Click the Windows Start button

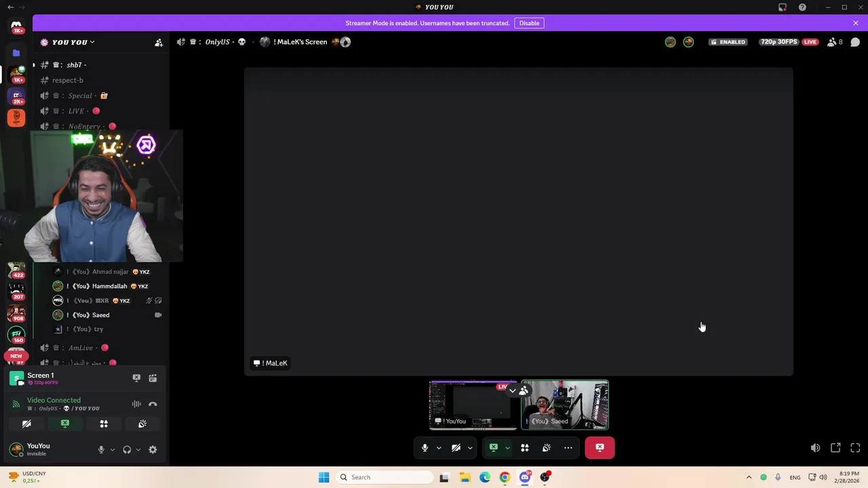click(323, 477)
